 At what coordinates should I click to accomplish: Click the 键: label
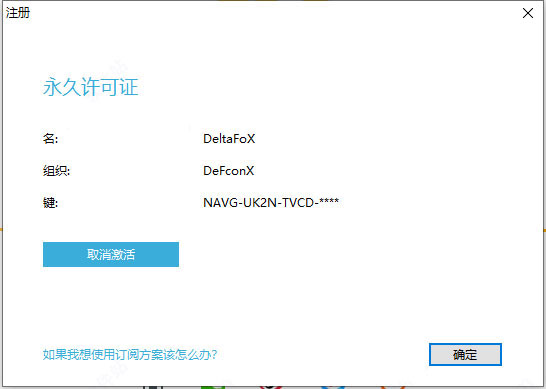pyautogui.click(x=50, y=202)
